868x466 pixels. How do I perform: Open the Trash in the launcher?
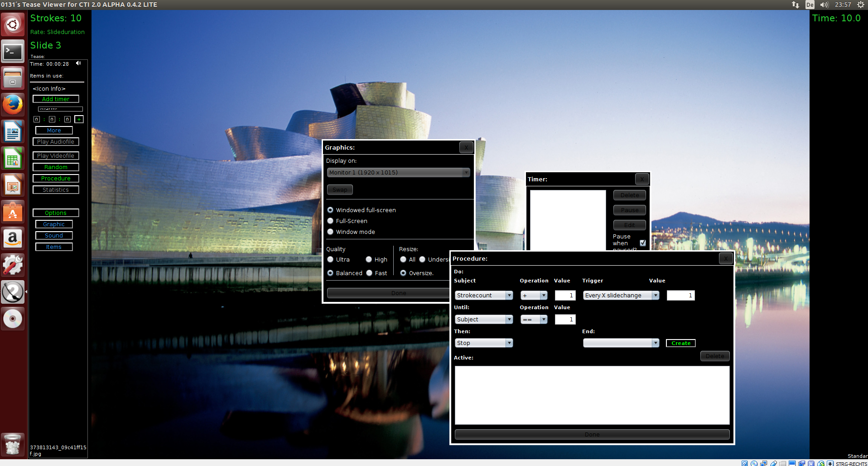[13, 444]
